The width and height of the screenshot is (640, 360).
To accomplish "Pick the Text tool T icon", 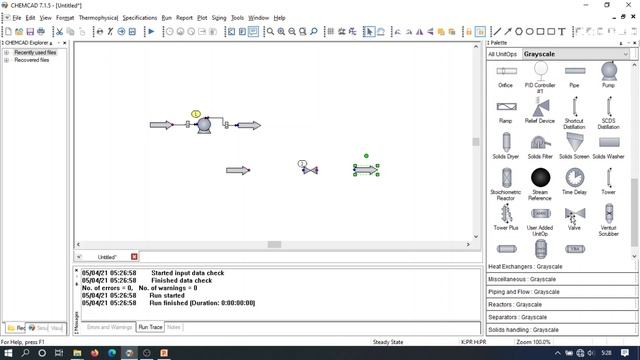I will click(562, 31).
